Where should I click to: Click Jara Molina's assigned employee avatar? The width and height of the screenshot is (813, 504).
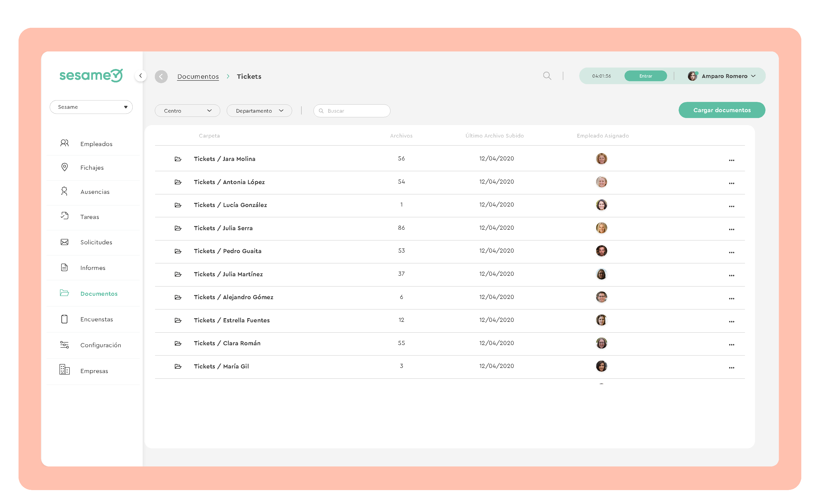point(601,159)
